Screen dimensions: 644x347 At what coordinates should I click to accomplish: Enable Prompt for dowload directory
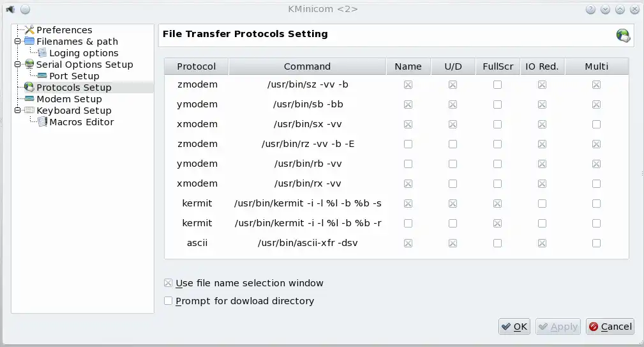coord(168,301)
